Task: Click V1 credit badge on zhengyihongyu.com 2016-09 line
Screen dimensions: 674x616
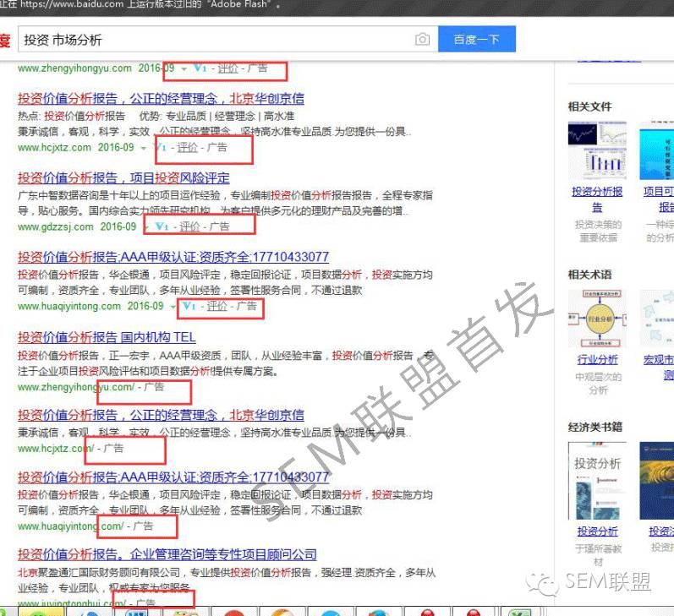Action: 200,68
